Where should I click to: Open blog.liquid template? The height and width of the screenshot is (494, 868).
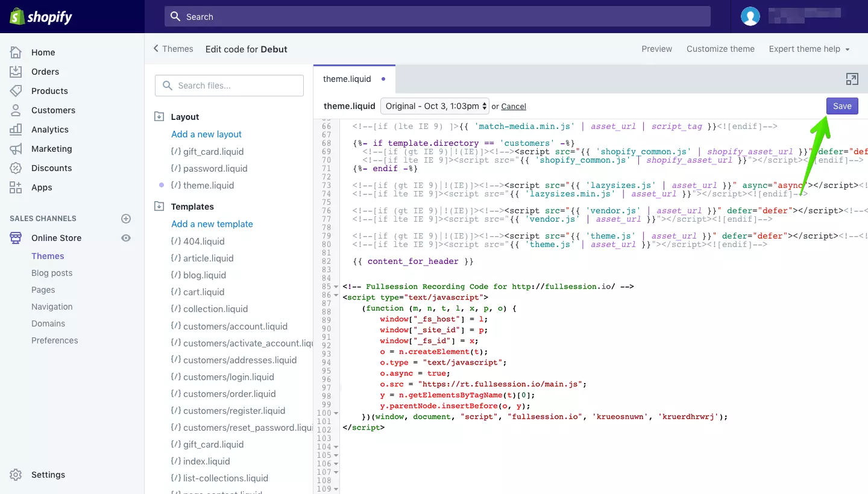[205, 275]
